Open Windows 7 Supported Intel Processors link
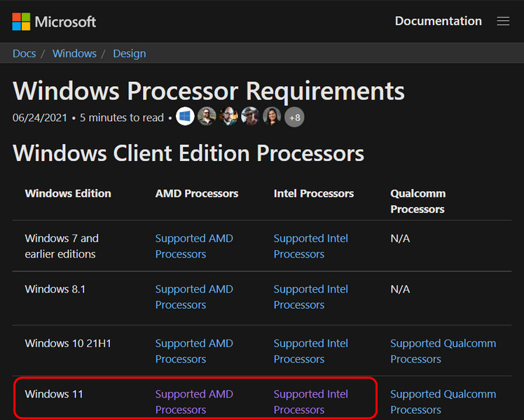This screenshot has height=420, width=524. pyautogui.click(x=310, y=246)
